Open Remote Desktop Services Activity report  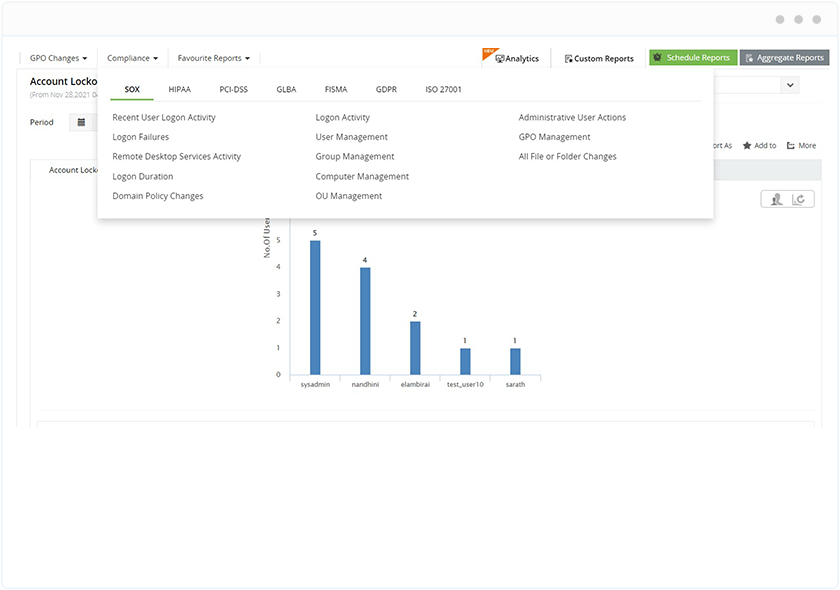[176, 156]
